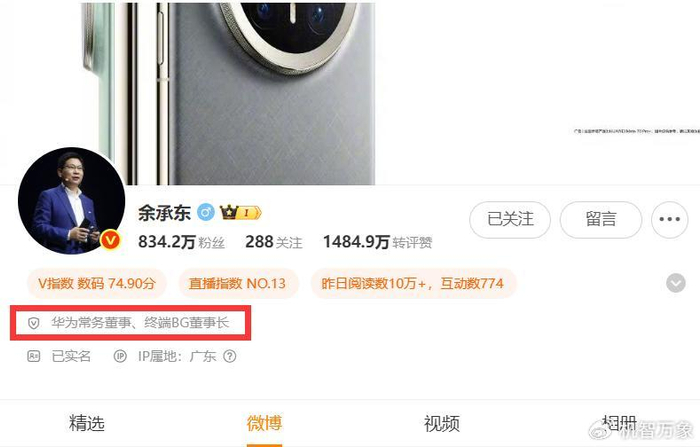The image size is (700, 447).
Task: Open 余承东's profile avatar photo
Action: (x=71, y=201)
